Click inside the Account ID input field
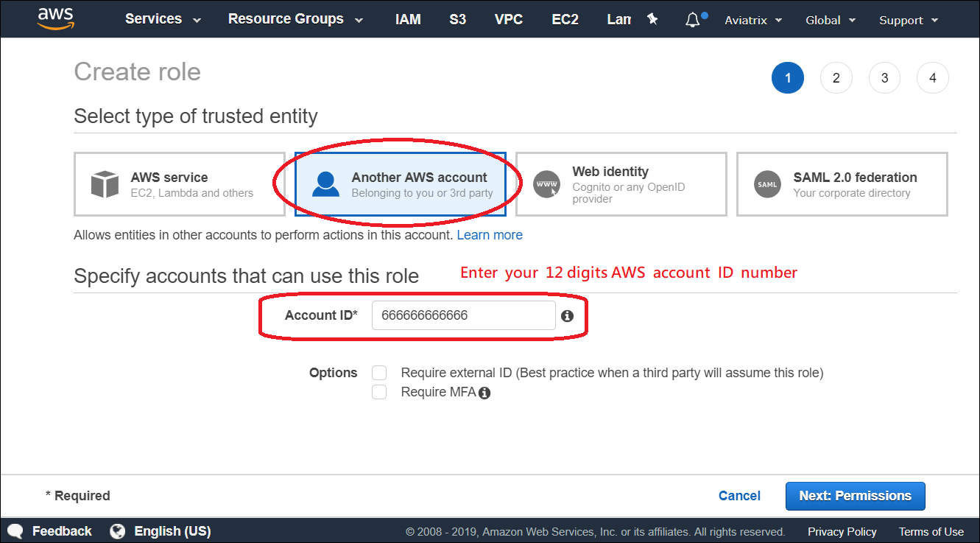Image resolution: width=980 pixels, height=543 pixels. [x=464, y=315]
